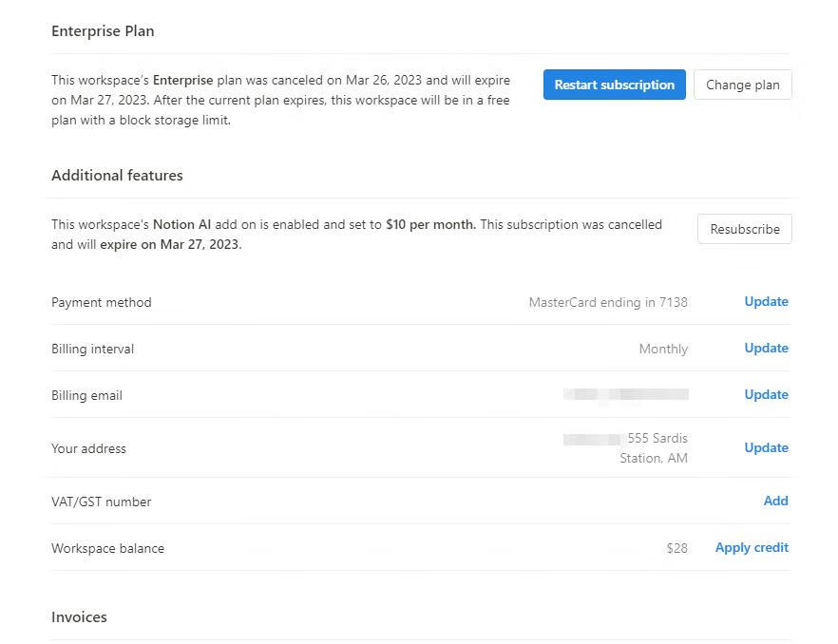
Task: Open the Change plan options
Action: pos(742,85)
